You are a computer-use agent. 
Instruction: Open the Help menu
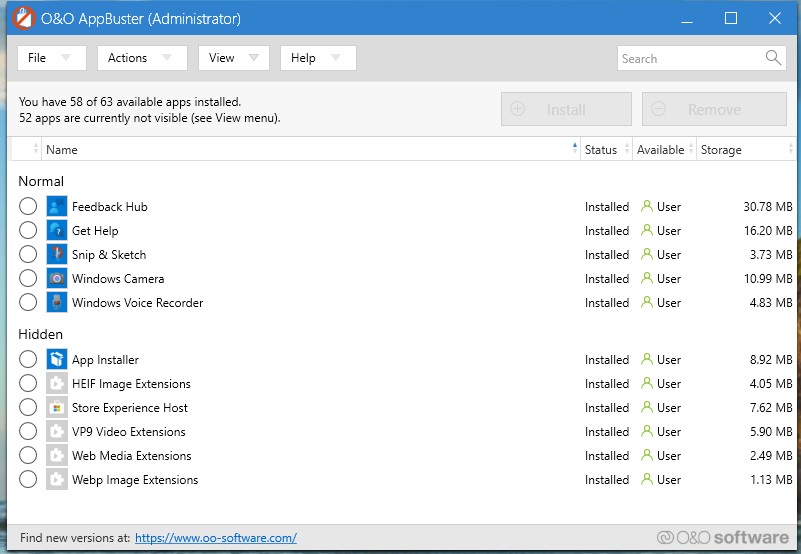click(x=317, y=58)
